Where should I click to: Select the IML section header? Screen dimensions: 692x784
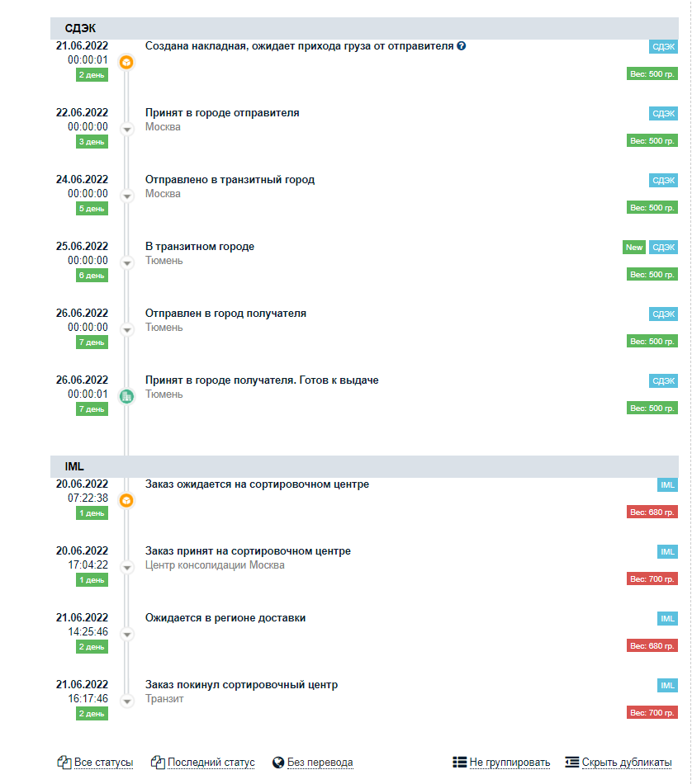[x=364, y=466]
